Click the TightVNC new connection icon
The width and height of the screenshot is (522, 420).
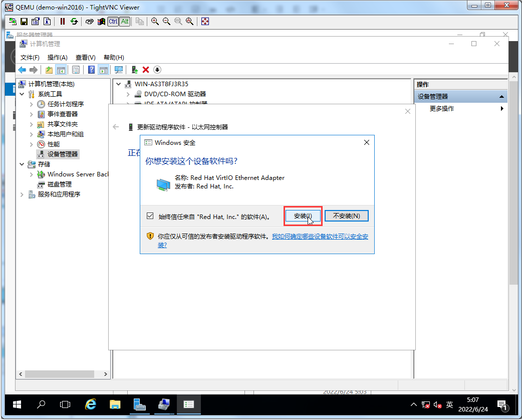click(13, 22)
